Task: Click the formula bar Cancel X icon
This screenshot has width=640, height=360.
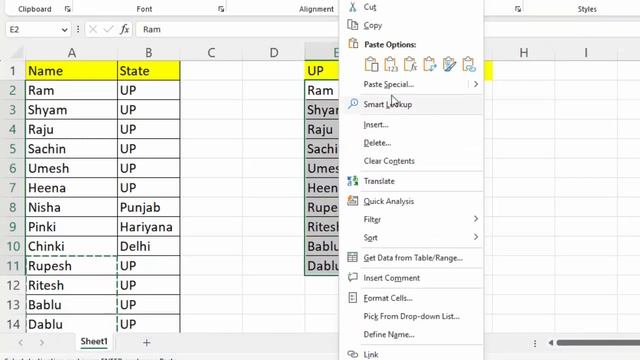Action: click(x=93, y=29)
